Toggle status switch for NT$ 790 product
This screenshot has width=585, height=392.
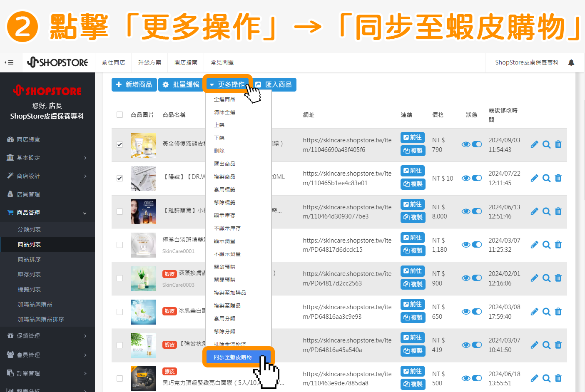point(477,144)
